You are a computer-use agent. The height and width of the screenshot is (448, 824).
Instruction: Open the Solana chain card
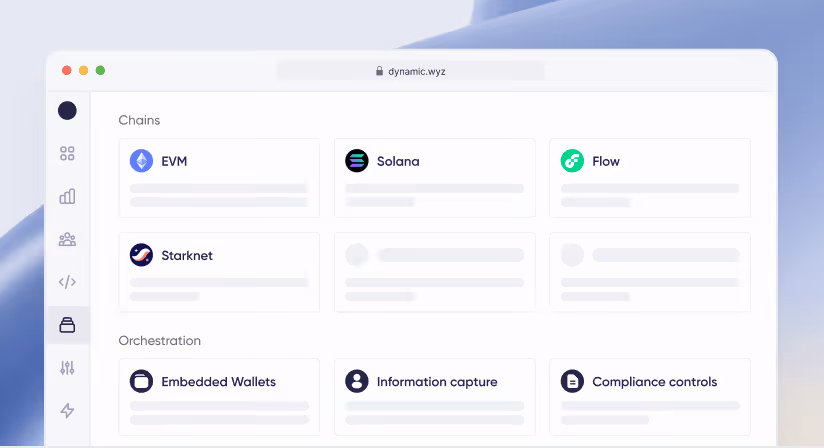435,178
